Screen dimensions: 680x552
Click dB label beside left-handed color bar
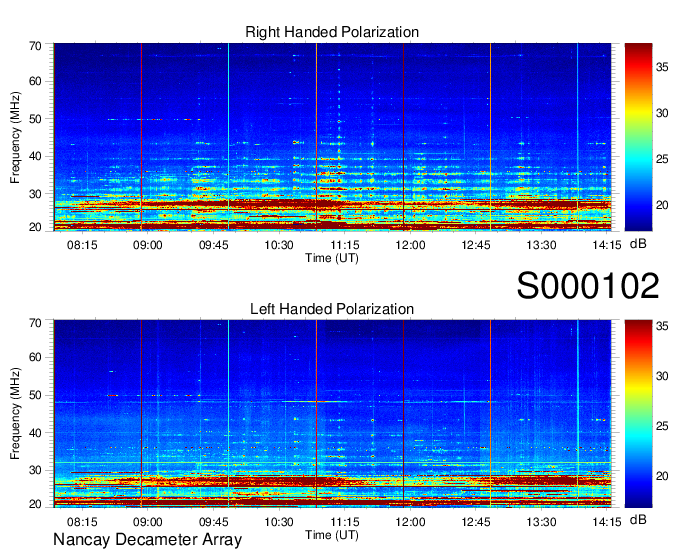[638, 519]
